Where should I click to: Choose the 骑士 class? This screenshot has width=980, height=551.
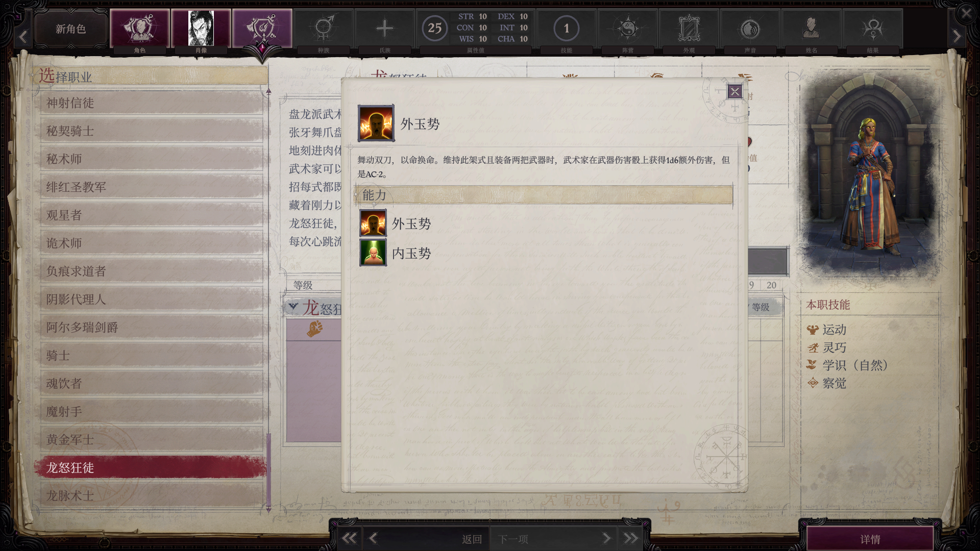[152, 356]
